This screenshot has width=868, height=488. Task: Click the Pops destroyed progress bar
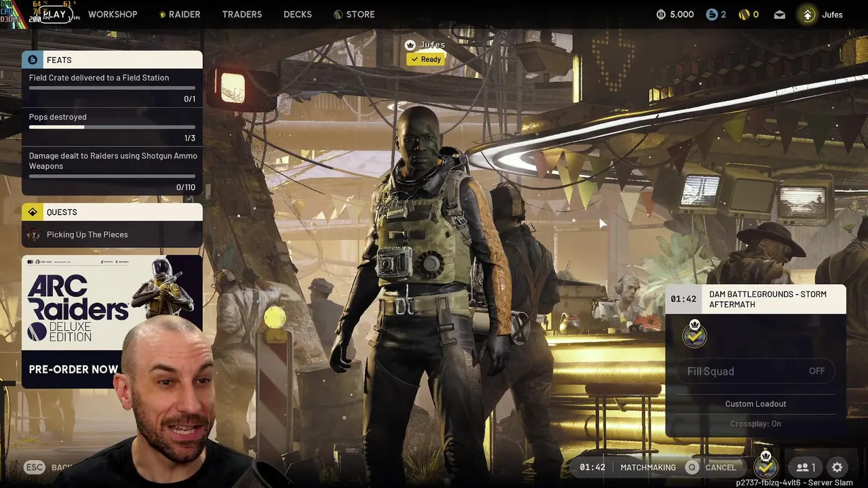tap(112, 127)
